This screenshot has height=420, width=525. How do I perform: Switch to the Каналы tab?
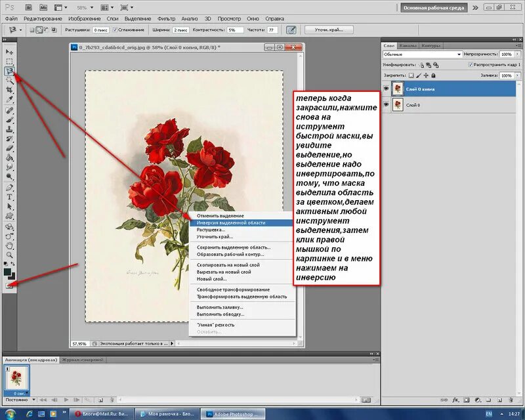[408, 45]
